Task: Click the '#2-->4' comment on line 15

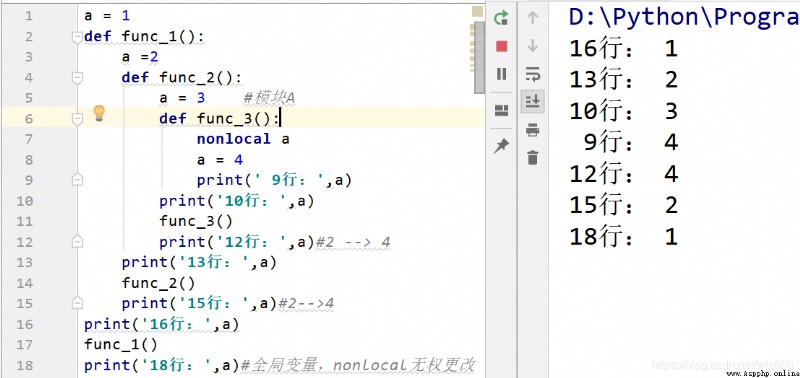Action: pos(306,304)
